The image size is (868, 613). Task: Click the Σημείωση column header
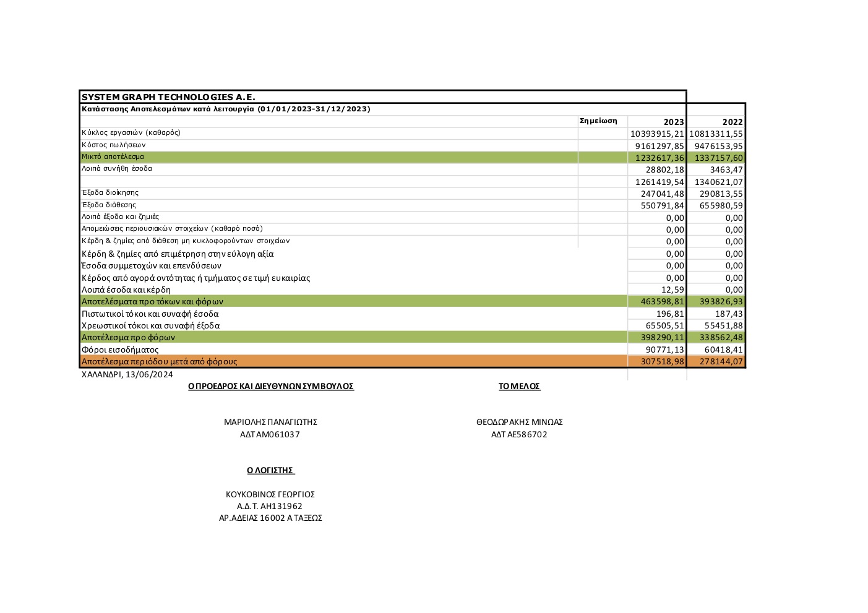pos(598,121)
